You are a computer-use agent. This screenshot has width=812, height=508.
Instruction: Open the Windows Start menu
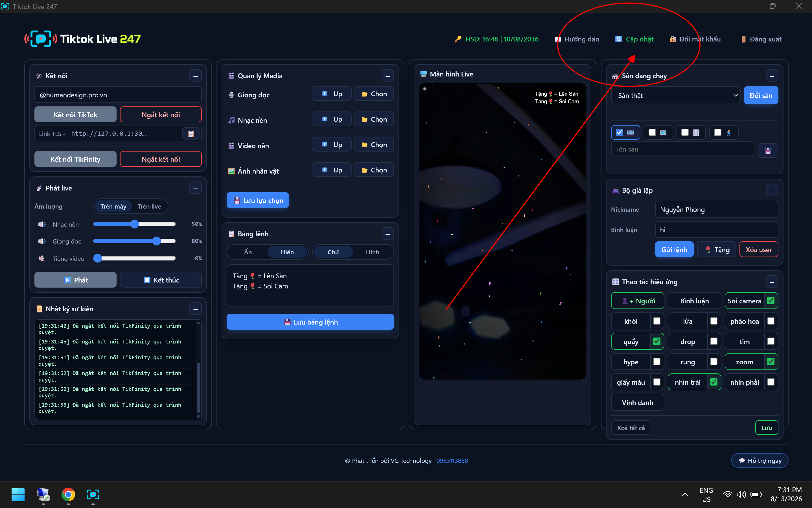(18, 494)
